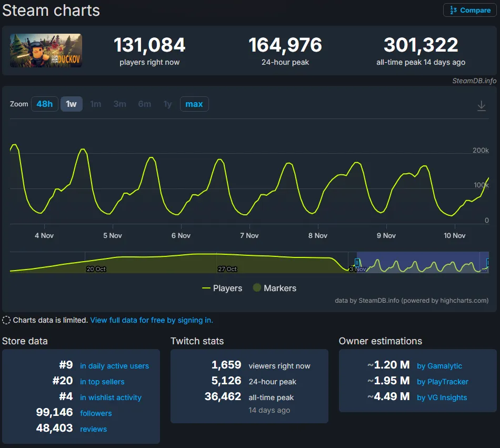Open the 'in top sellers' link
Viewport: 500px width, 448px height.
[x=102, y=382]
